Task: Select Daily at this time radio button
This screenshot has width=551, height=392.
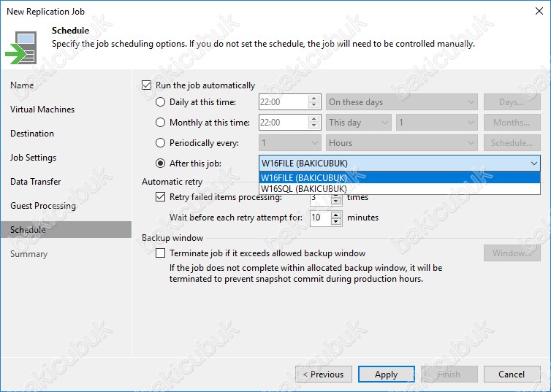Action: (160, 102)
